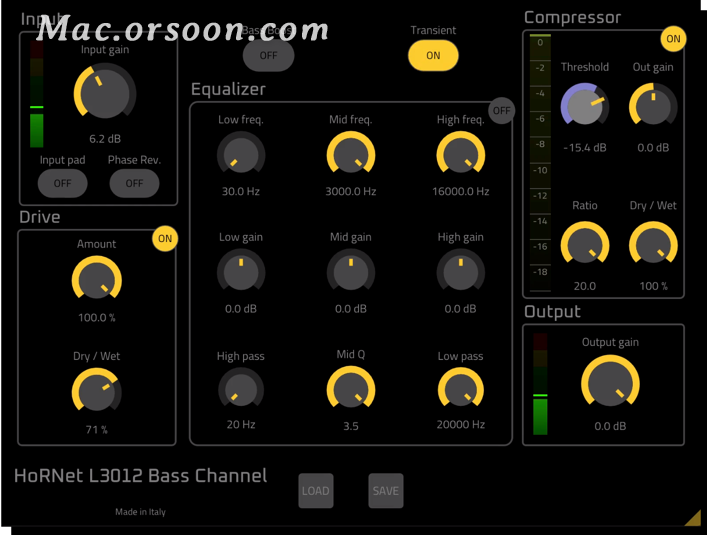Click the Mid gain knob
Screen dimensions: 707x535
(x=351, y=270)
